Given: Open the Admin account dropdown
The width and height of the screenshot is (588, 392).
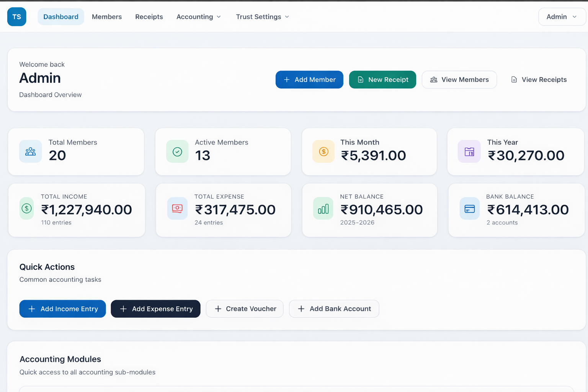Looking at the screenshot, I should point(562,17).
